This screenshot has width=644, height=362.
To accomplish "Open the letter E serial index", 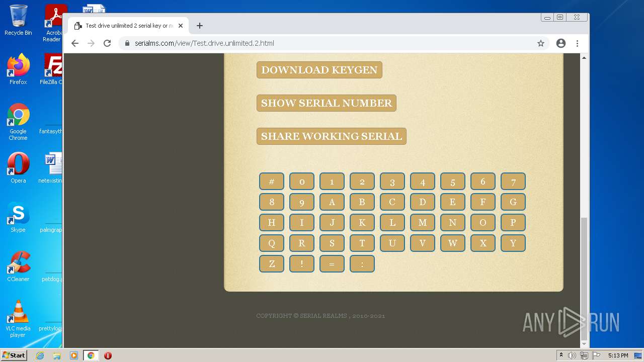I will 453,202.
